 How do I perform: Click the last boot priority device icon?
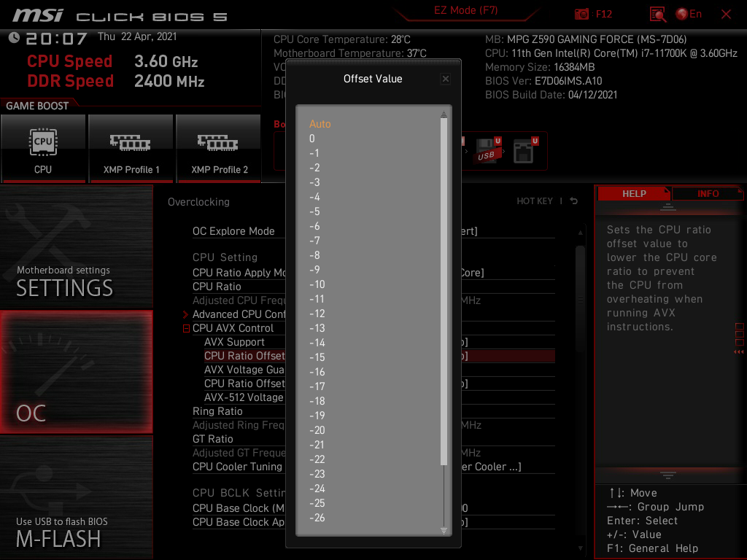[525, 151]
